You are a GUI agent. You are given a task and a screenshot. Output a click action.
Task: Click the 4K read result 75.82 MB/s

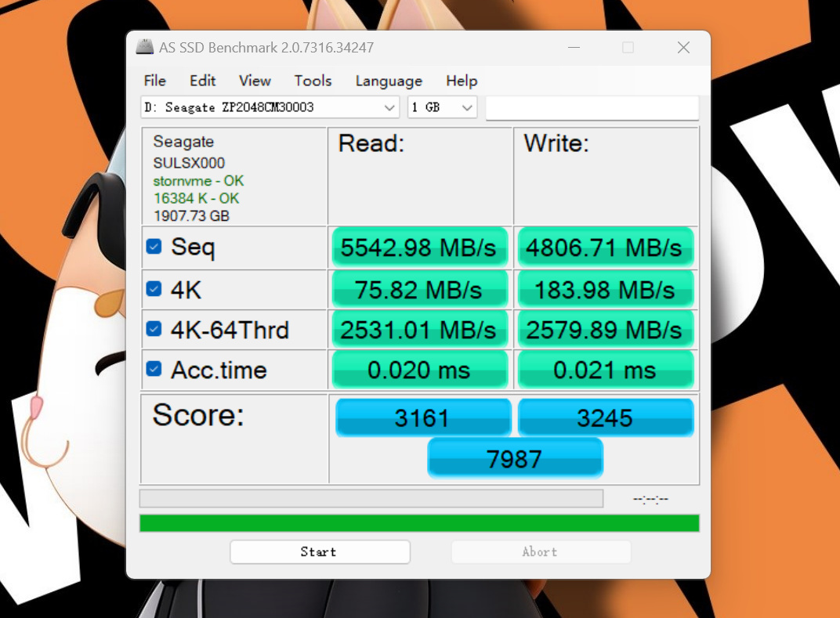419,290
